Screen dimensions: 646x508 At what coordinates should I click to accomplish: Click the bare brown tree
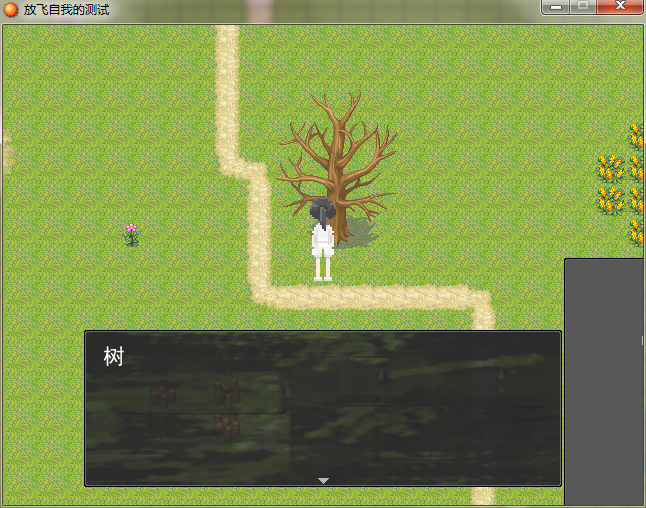tap(337, 167)
